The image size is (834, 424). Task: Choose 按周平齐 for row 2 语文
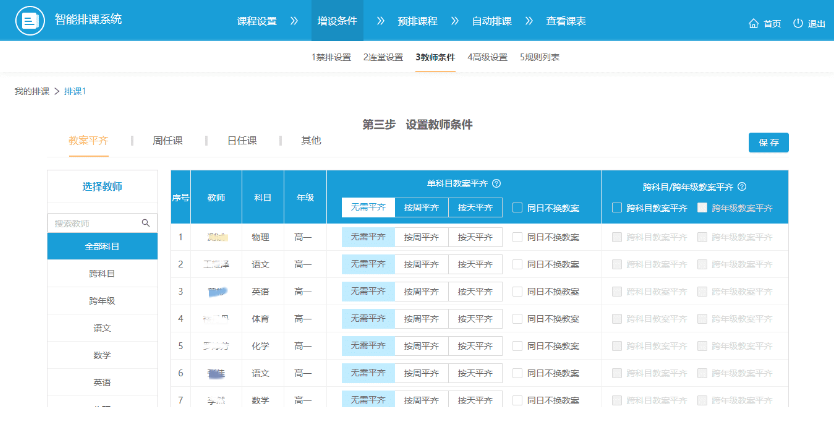[422, 264]
